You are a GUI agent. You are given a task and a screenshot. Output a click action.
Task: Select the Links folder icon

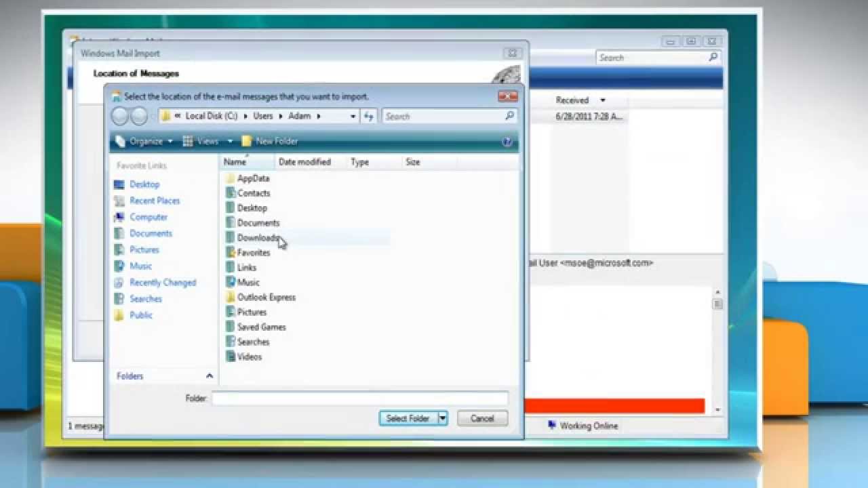coord(231,268)
